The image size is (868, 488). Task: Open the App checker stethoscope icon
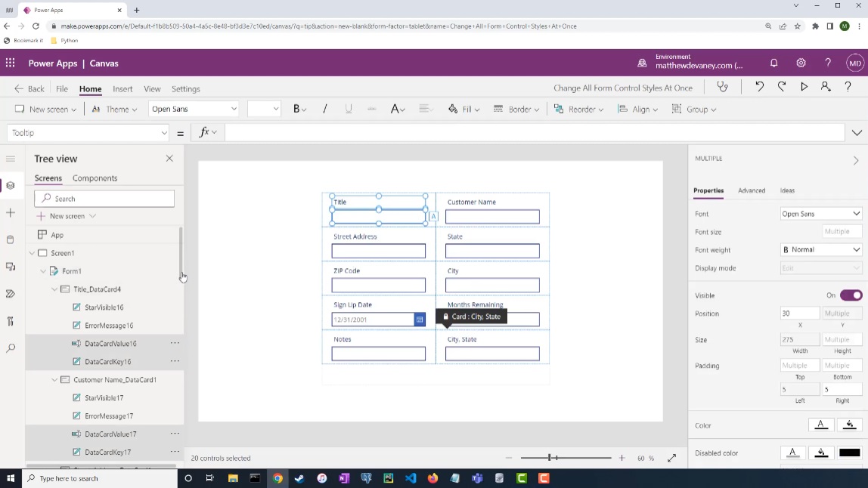coord(722,87)
